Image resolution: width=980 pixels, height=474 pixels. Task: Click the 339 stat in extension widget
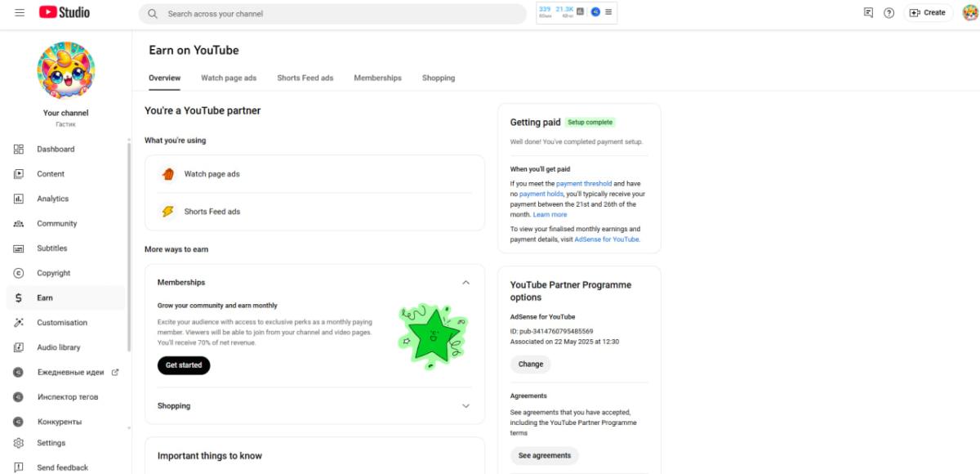[x=545, y=9]
